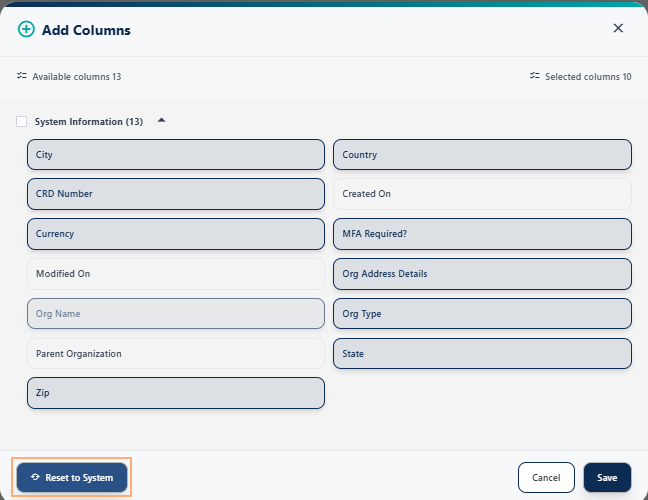Close the Add Columns dialog

pyautogui.click(x=618, y=28)
